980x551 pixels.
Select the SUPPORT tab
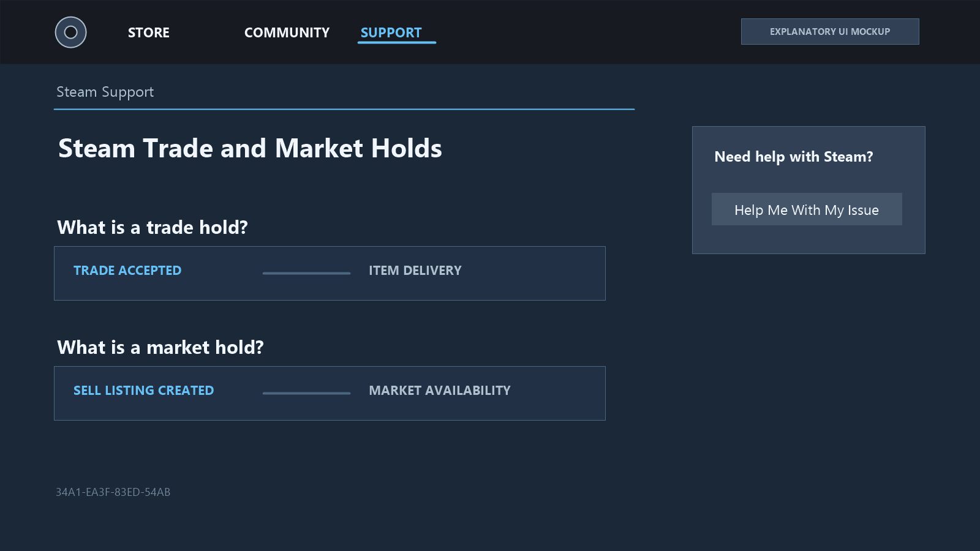(x=391, y=32)
